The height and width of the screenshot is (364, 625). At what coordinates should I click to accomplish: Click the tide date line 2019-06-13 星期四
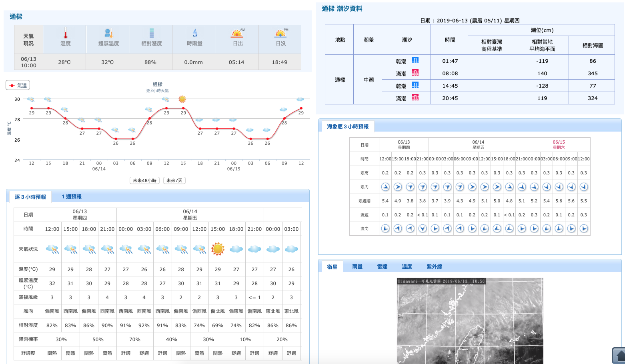pos(470,20)
